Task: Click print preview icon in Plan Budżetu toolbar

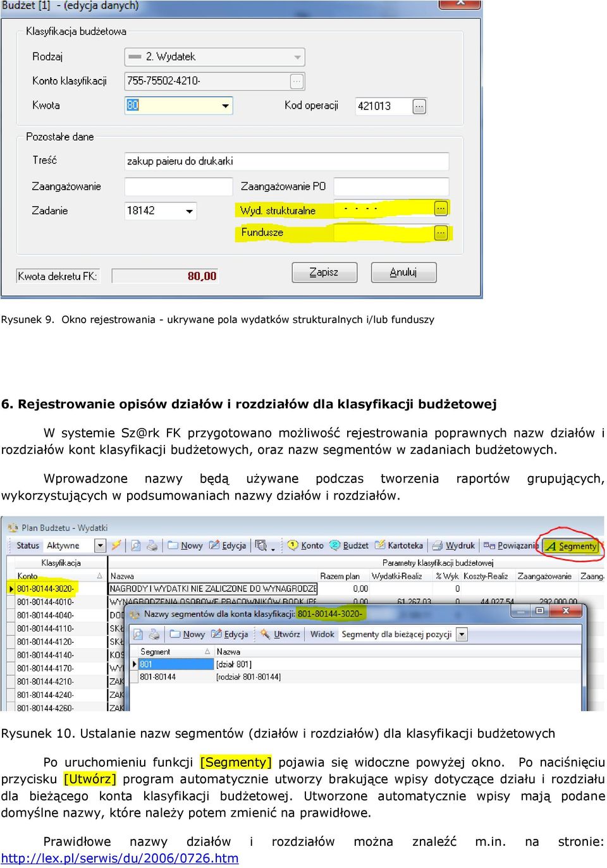Action: point(135,545)
